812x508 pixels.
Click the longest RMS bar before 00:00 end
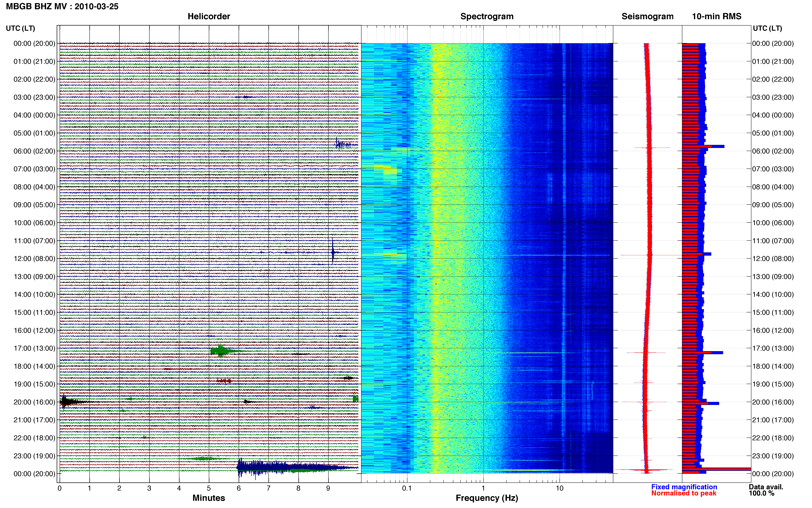(716, 469)
